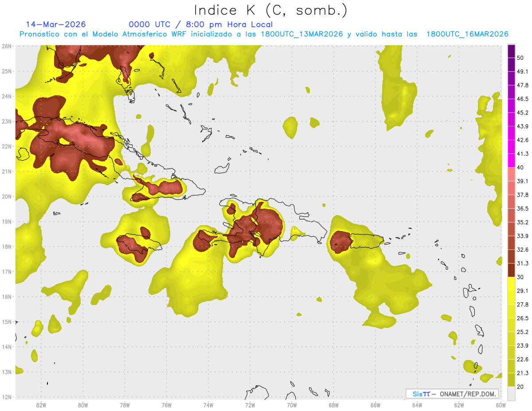Click the color bar label "46.5"
The image size is (532, 411).
tap(523, 99)
